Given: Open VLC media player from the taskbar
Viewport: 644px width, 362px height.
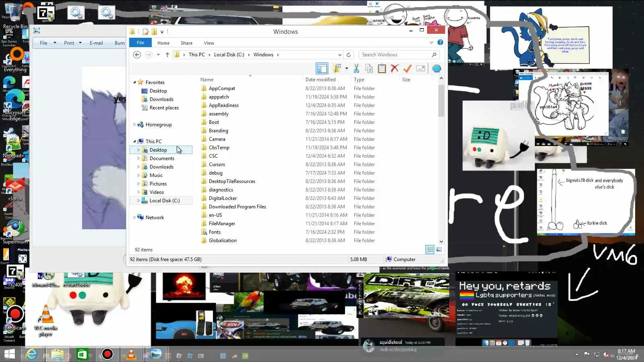Looking at the screenshot, I should (x=131, y=354).
